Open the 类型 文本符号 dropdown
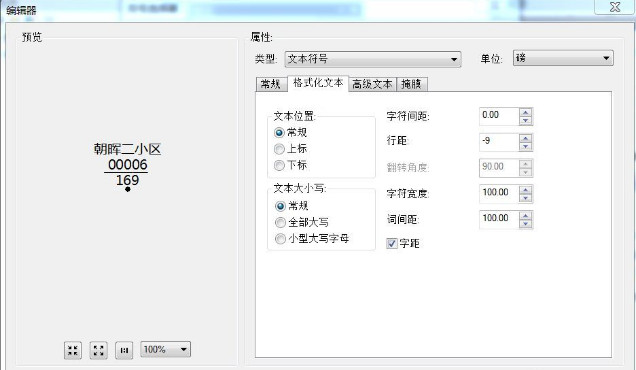 pos(373,59)
